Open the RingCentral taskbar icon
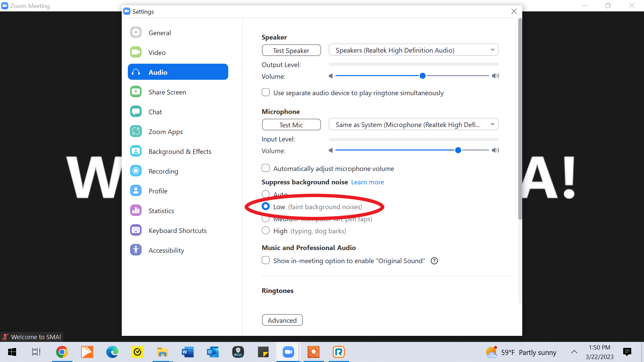Image resolution: width=644 pixels, height=362 pixels. pos(339,352)
